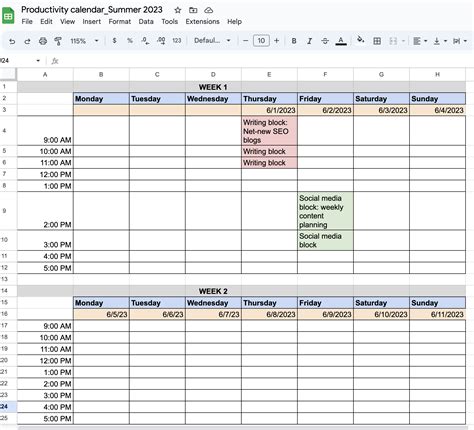Select the 6/11/2023 date cell
The height and width of the screenshot is (430, 474).
tap(437, 314)
